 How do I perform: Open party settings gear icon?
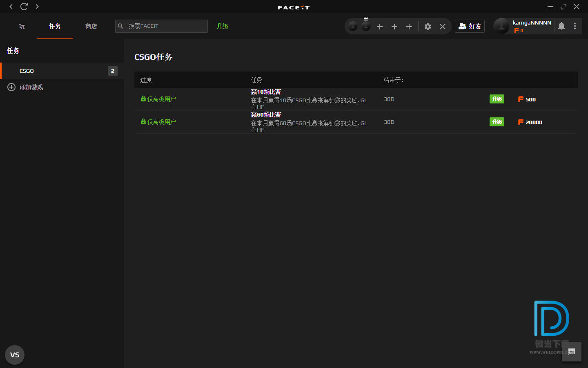(x=428, y=27)
